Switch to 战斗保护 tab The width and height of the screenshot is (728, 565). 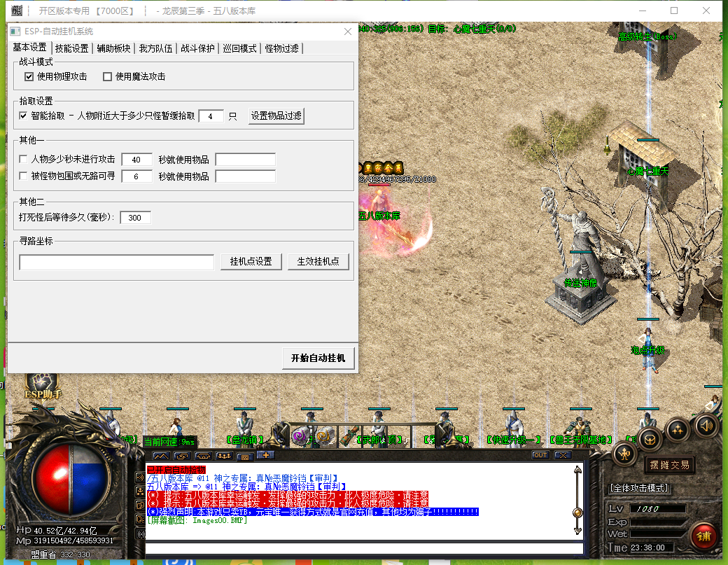point(198,48)
